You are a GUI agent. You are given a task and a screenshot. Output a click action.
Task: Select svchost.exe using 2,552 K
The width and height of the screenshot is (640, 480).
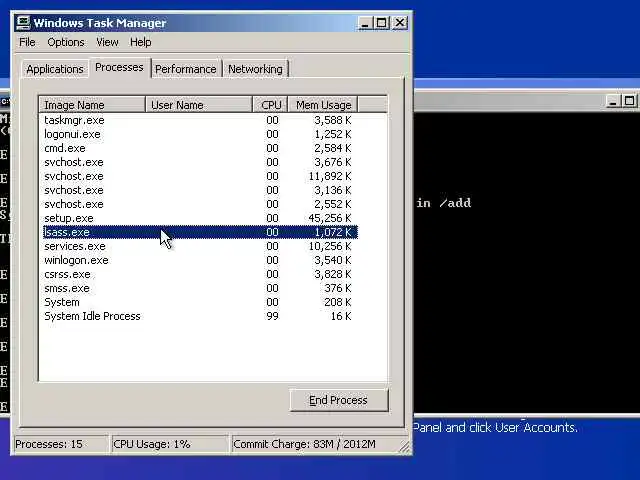[200, 204]
